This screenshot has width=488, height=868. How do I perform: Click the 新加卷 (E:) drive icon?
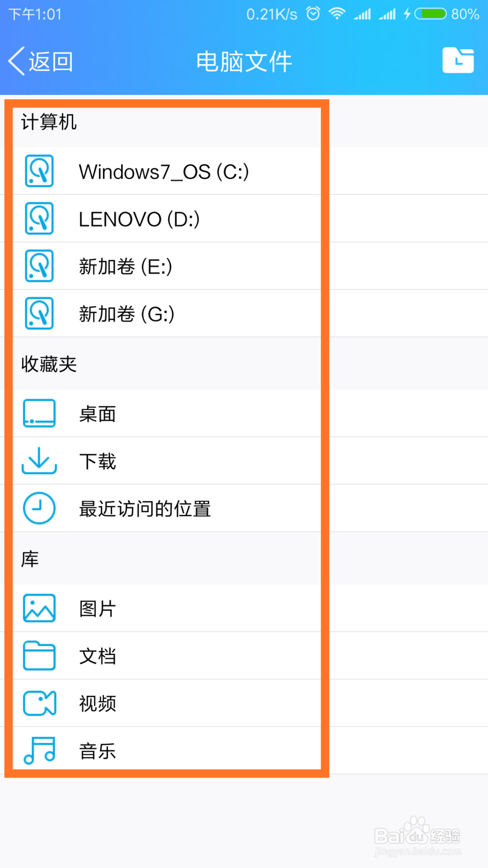coord(39,266)
